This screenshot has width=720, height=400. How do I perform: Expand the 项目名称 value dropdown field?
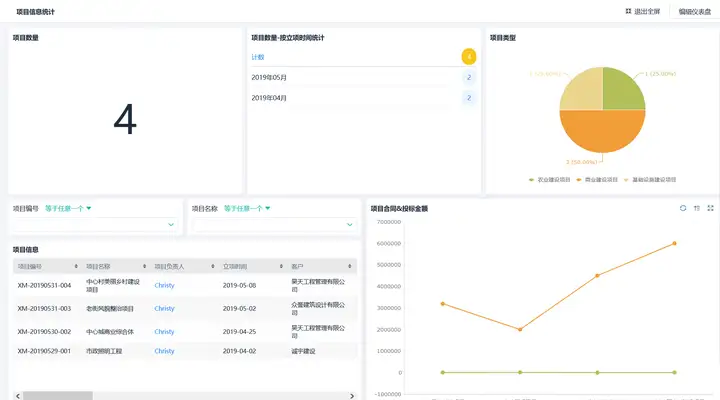coord(274,225)
